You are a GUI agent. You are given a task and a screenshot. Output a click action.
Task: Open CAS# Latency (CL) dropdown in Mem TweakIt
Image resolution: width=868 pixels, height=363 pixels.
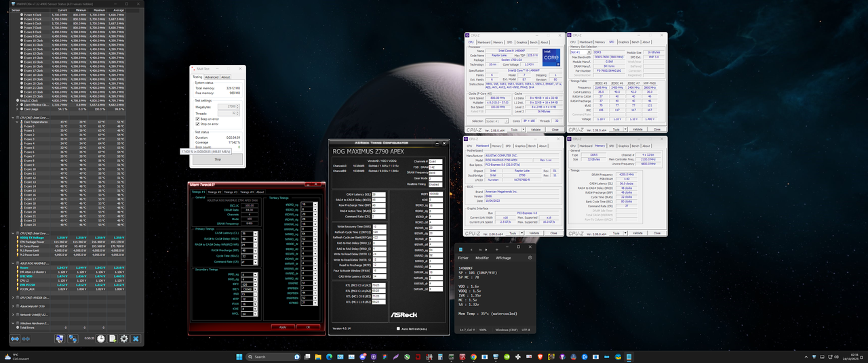click(254, 233)
